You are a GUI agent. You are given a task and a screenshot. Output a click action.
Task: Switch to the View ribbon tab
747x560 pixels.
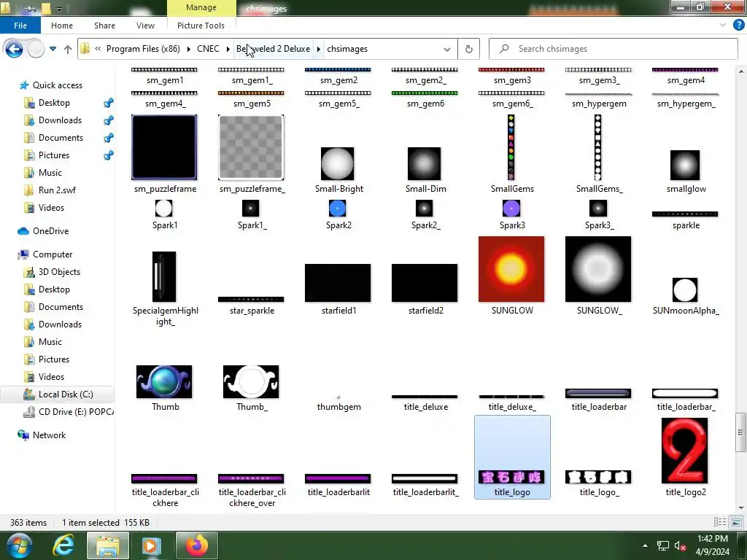tap(145, 26)
